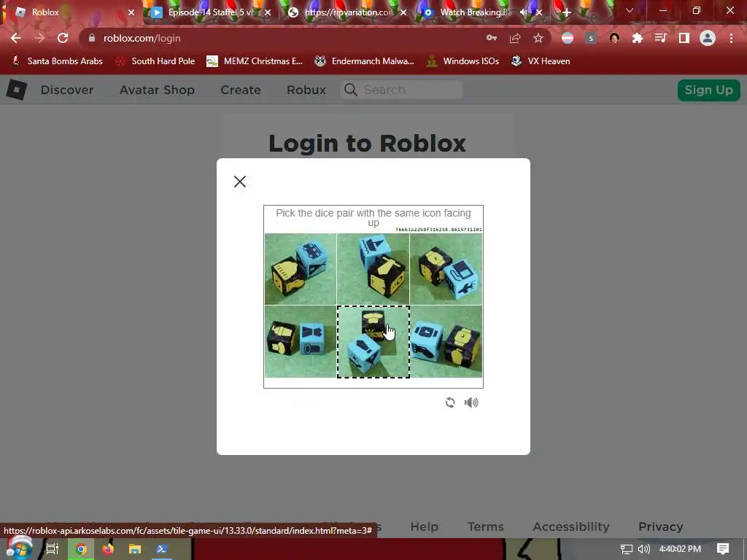
Task: Open the South Hard Pole bookmark
Action: point(156,61)
